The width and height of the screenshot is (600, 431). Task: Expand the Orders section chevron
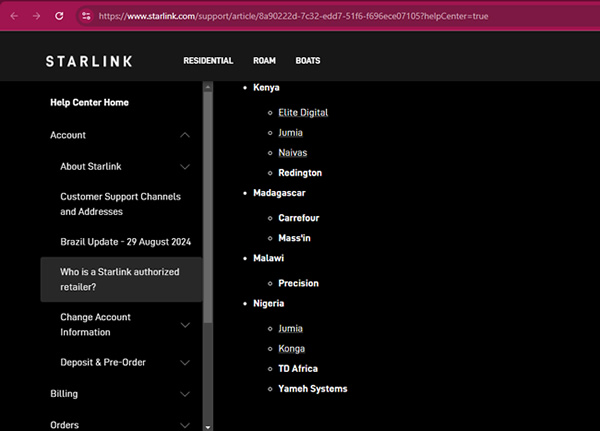point(185,425)
